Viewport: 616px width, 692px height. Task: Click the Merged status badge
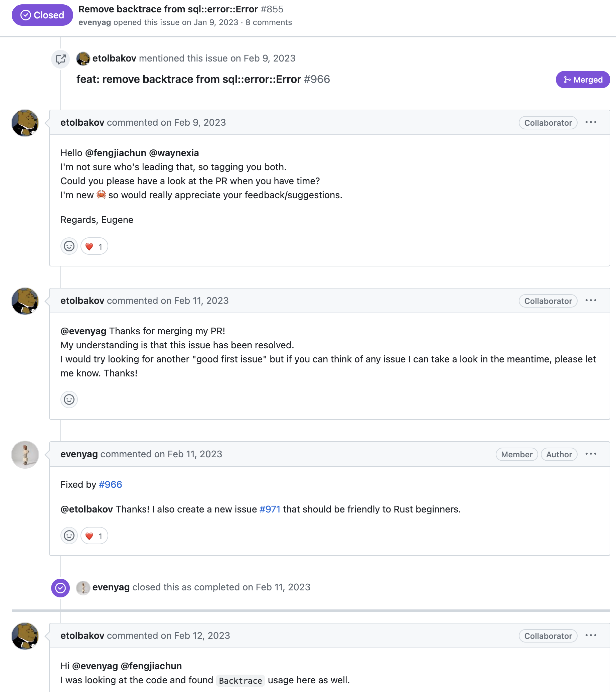click(x=583, y=80)
